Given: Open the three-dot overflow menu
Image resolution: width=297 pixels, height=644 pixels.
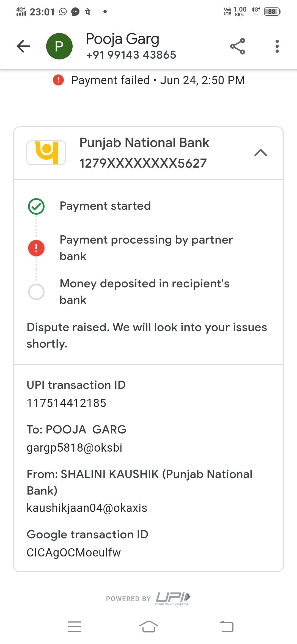Looking at the screenshot, I should 277,46.
